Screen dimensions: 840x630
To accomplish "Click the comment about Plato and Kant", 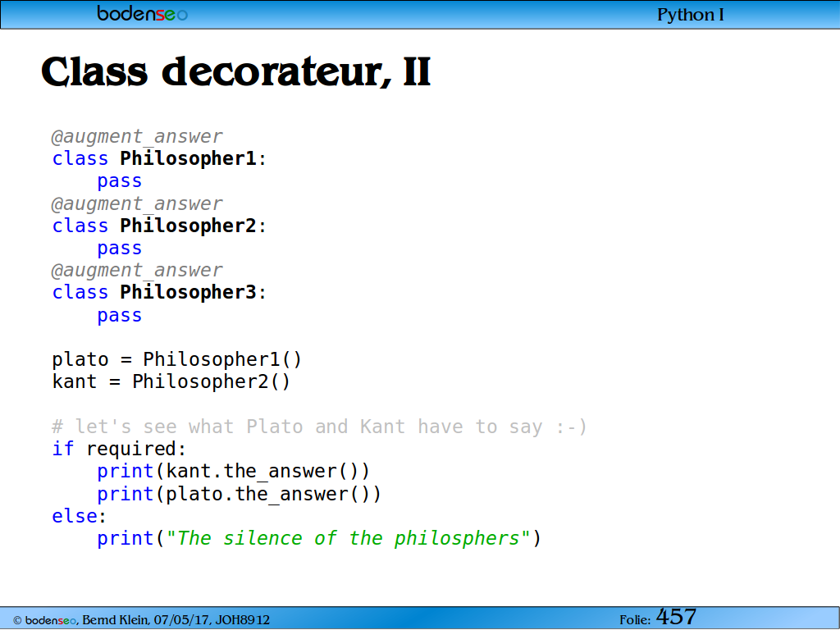I will pos(319,427).
